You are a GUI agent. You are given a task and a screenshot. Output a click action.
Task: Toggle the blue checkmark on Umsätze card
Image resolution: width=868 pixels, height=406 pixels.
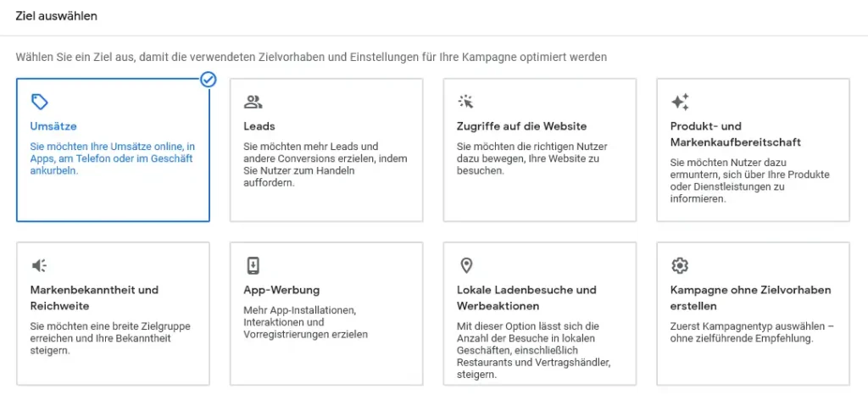coord(209,81)
